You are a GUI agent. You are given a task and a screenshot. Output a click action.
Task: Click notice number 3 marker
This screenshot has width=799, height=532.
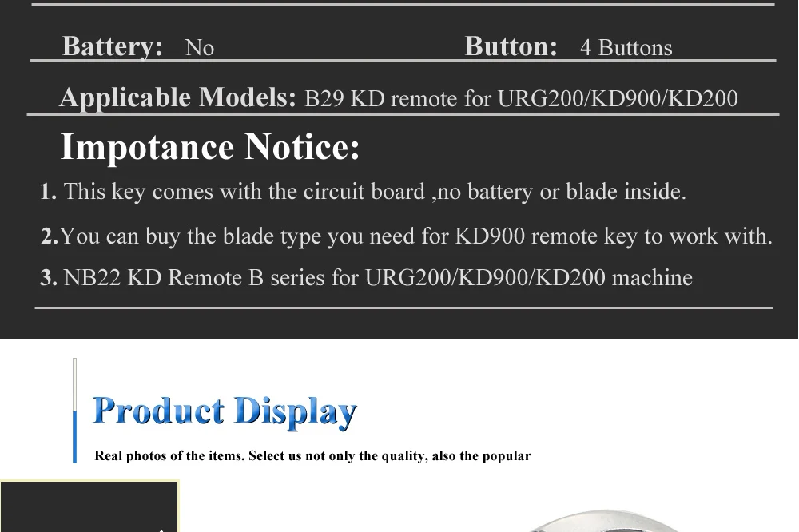pos(49,278)
